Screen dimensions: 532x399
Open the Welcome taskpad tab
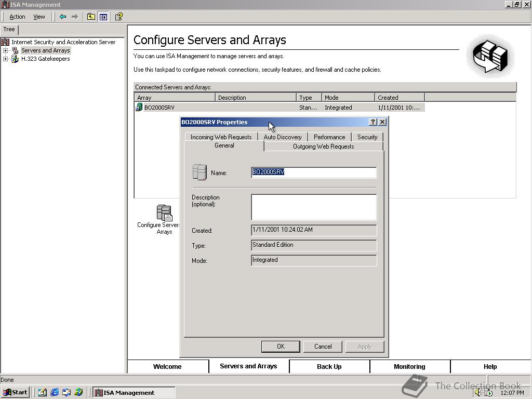point(168,366)
